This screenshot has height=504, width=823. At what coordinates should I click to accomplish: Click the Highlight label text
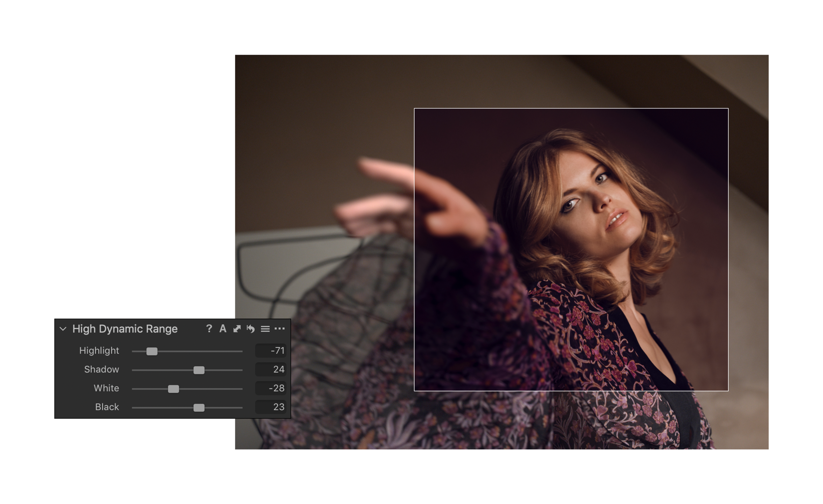99,351
